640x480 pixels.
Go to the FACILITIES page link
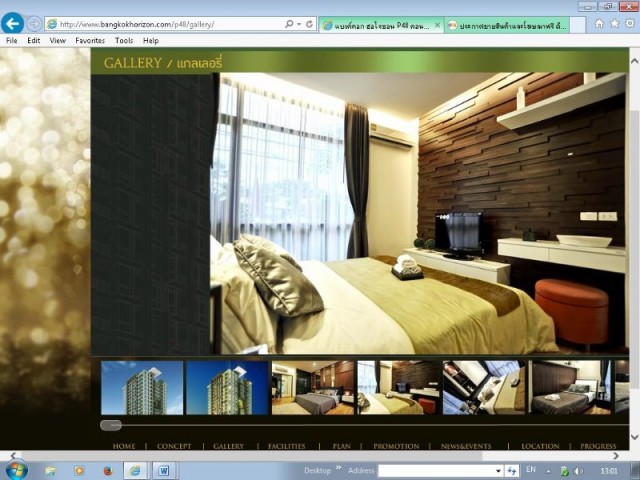point(286,446)
